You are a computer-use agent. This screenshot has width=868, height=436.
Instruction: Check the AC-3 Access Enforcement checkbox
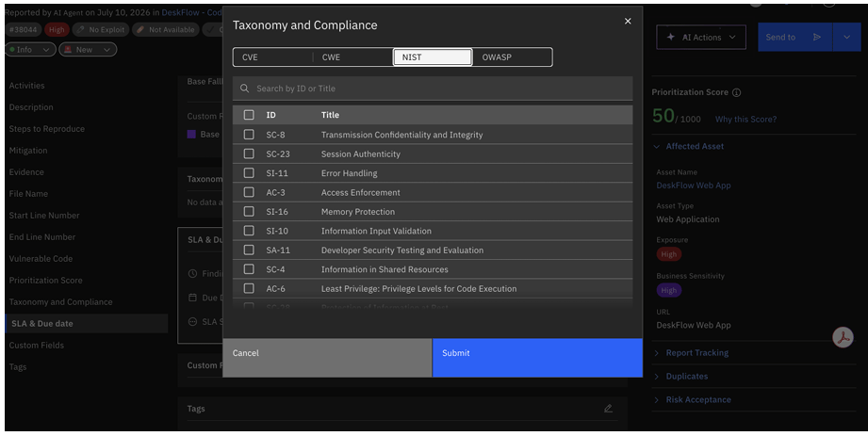[x=249, y=192]
